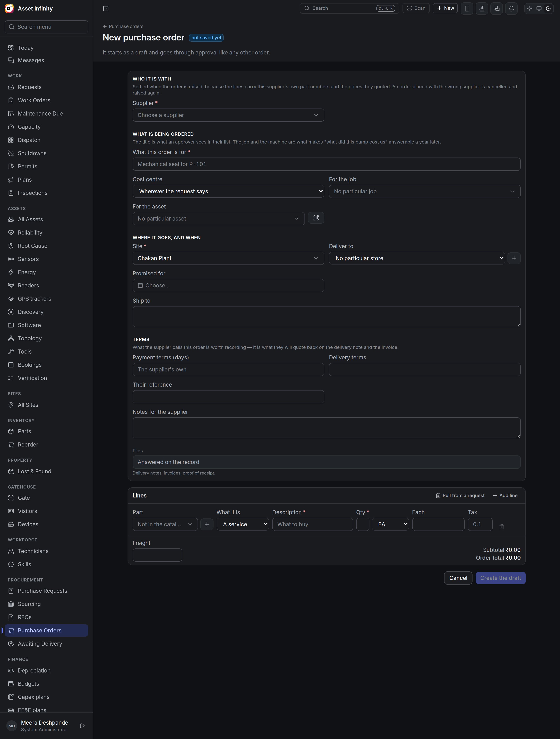This screenshot has width=560, height=739.
Task: Select system theme monitor icon
Action: (539, 8)
